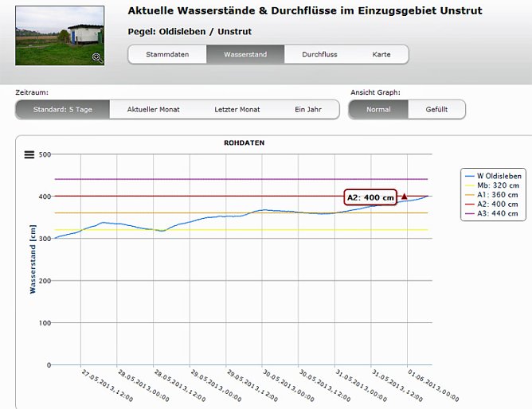
Task: Enlarge the gauge station photo thumbnail
Action: tap(60, 36)
